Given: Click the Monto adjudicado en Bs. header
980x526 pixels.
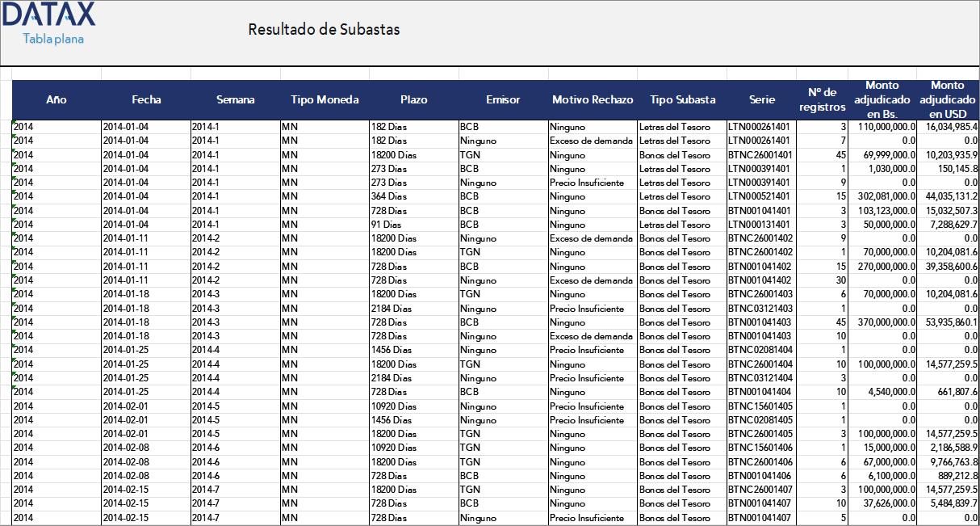Looking at the screenshot, I should pyautogui.click(x=882, y=100).
